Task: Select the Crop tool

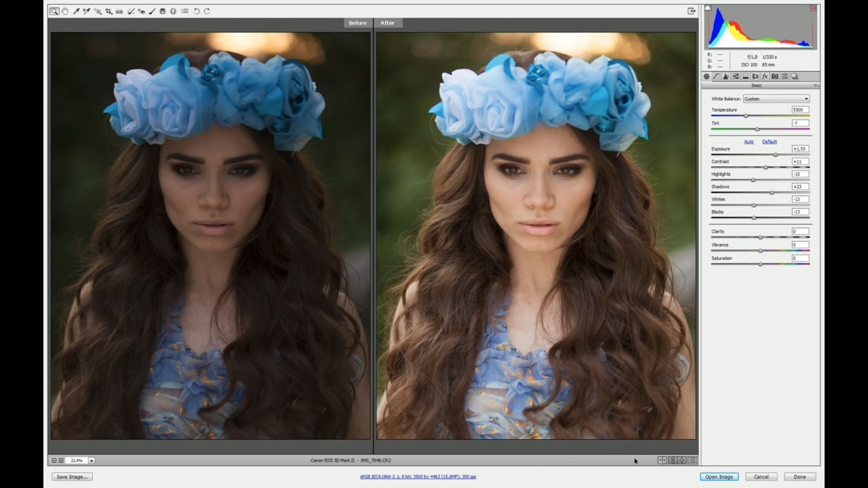Action: (x=108, y=11)
